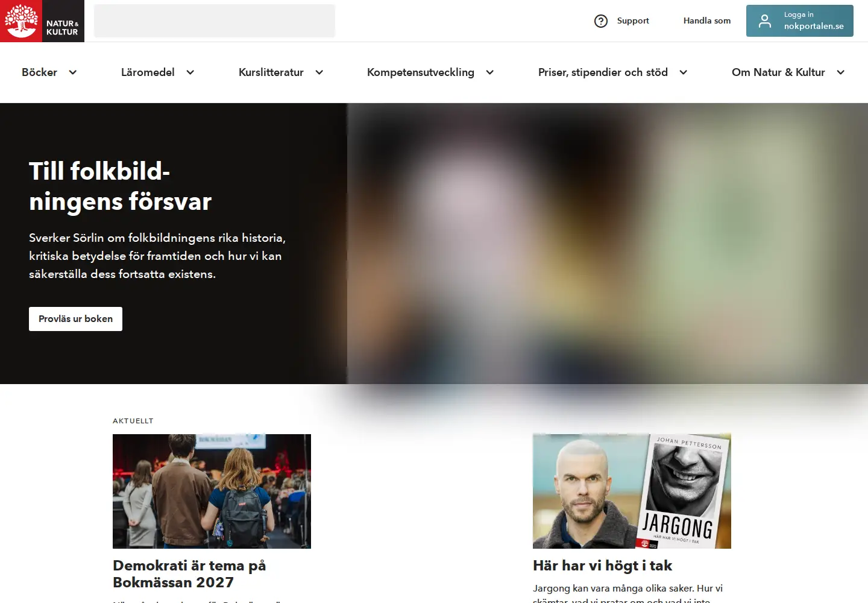Click the Natur & Kultur logo

click(x=42, y=21)
